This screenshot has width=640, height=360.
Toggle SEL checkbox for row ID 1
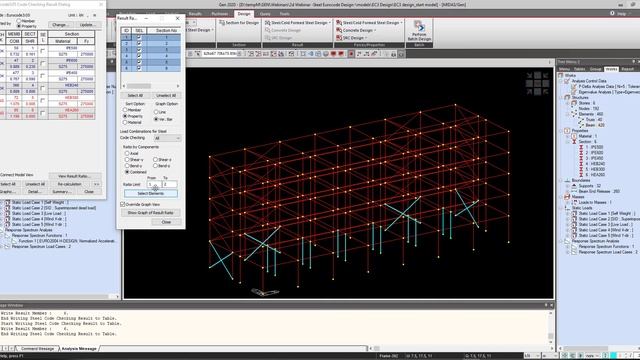(x=139, y=37)
